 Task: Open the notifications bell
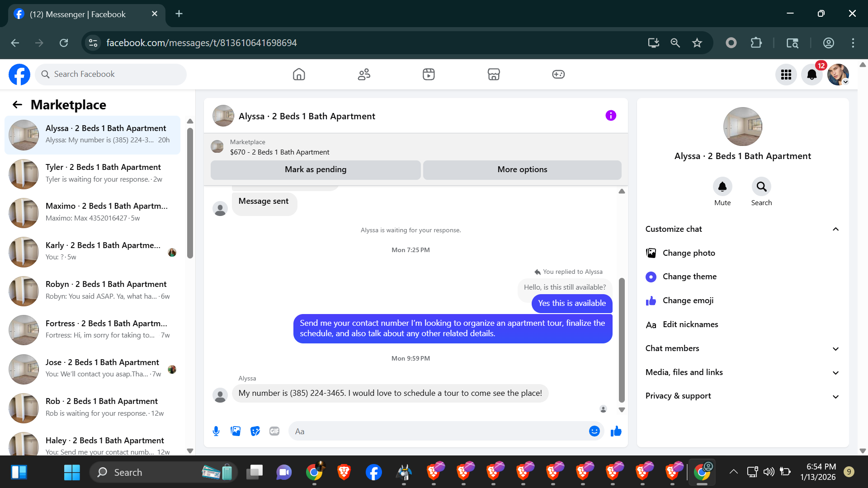coord(811,75)
